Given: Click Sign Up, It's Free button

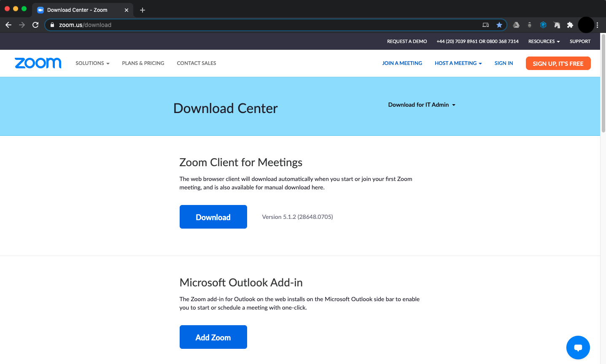Looking at the screenshot, I should tap(558, 63).
